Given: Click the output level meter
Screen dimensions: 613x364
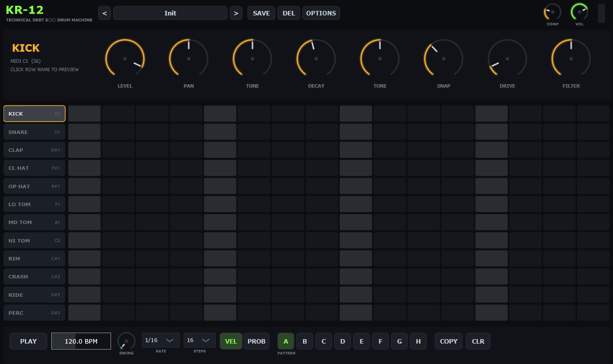Looking at the screenshot, I should pos(602,13).
